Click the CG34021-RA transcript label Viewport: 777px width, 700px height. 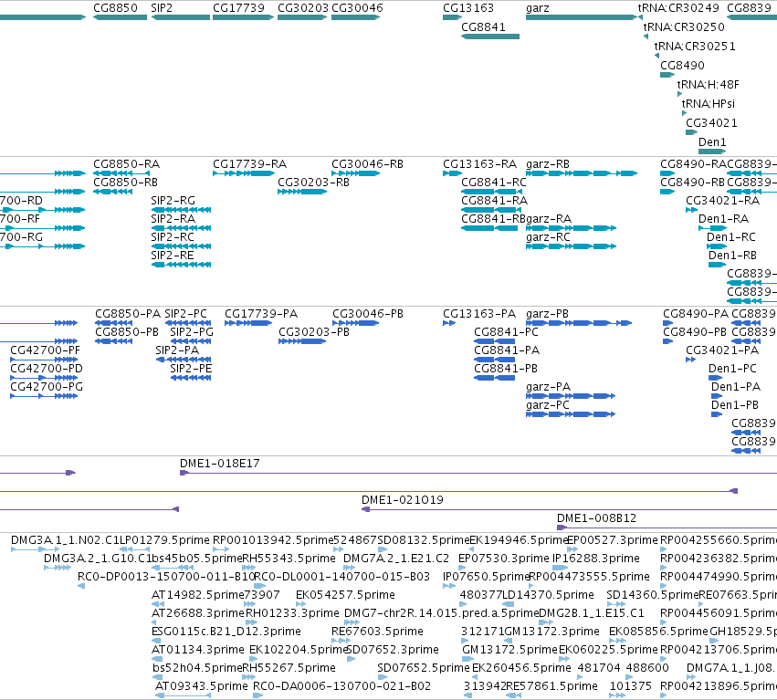722,201
